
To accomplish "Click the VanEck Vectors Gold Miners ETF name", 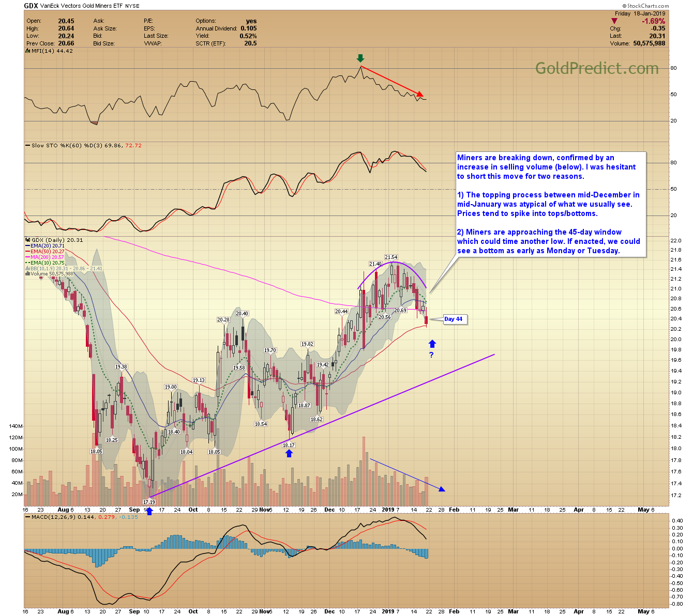I will click(x=82, y=6).
